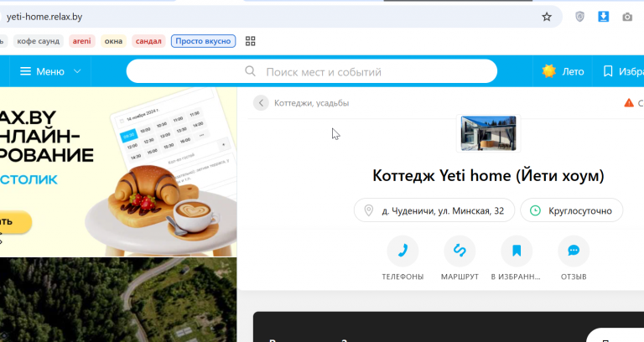
Task: Click the online booking banner with croissant
Action: pyautogui.click(x=118, y=172)
